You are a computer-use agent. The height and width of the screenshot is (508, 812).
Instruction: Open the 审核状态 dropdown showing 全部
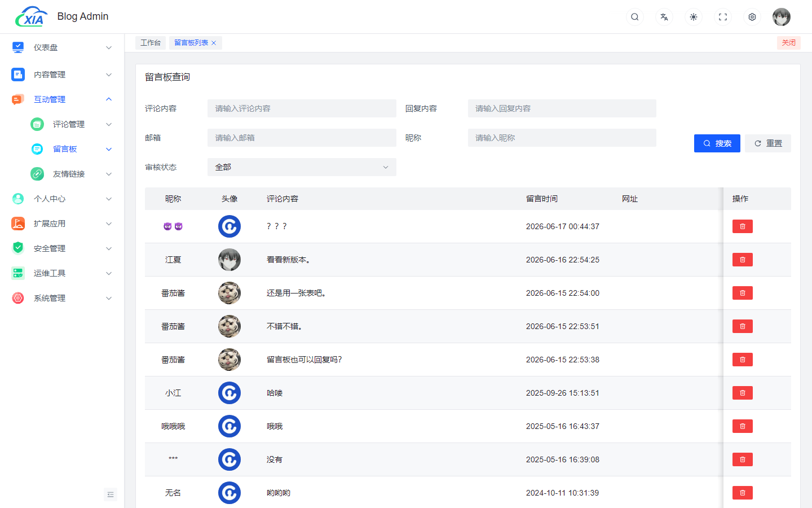point(302,167)
